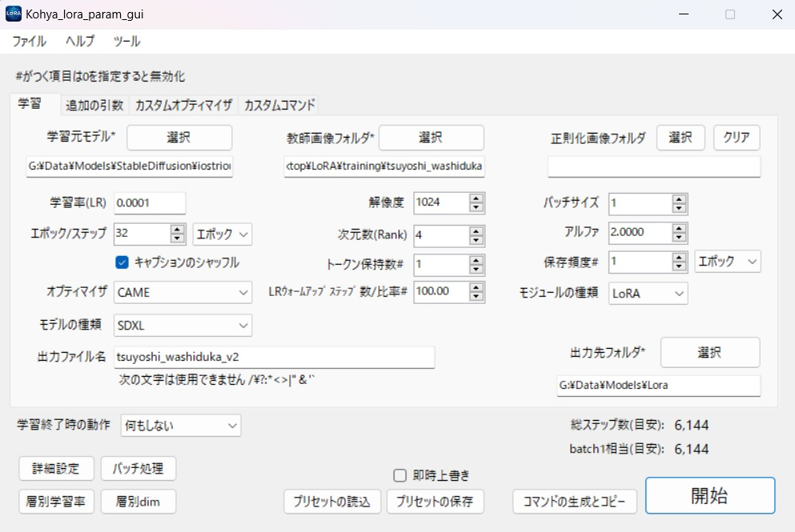Open the 学習終了時の動作 dropdown
Image resolution: width=795 pixels, height=532 pixels.
pos(181,426)
